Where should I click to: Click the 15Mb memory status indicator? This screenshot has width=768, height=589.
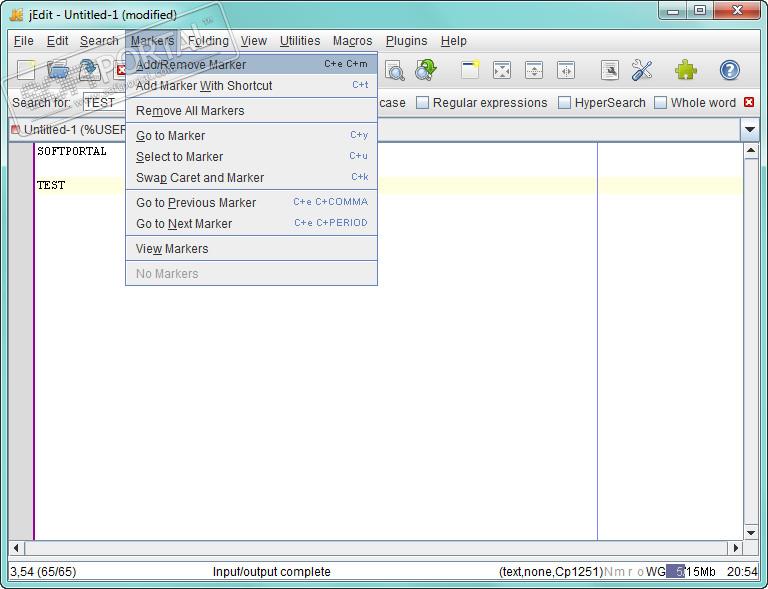point(691,571)
